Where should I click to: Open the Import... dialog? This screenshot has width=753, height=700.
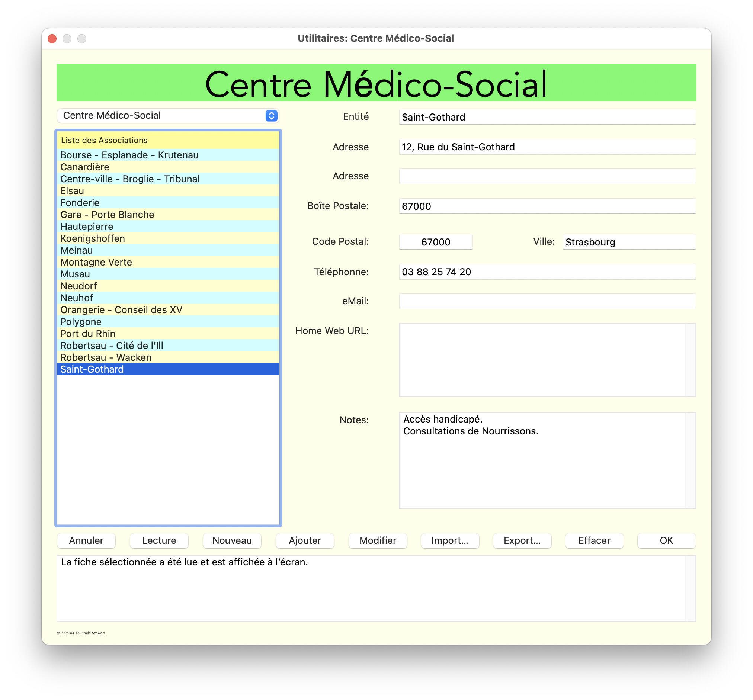pos(449,540)
